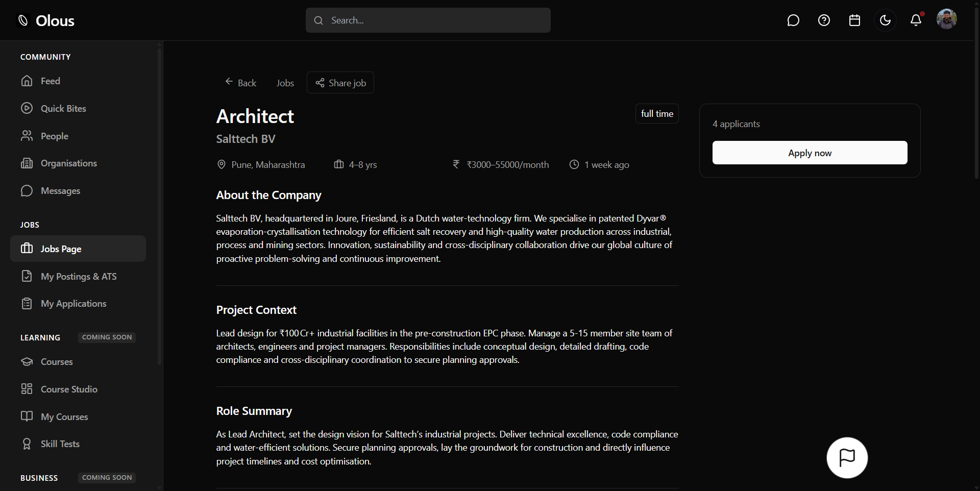
Task: Open Courses in sidebar
Action: [78, 362]
